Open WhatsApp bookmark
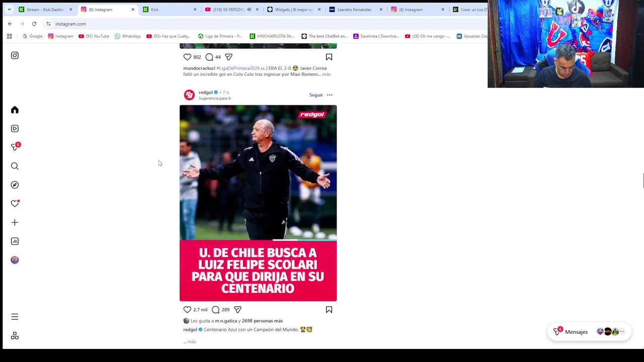The height and width of the screenshot is (362, 644). click(128, 36)
